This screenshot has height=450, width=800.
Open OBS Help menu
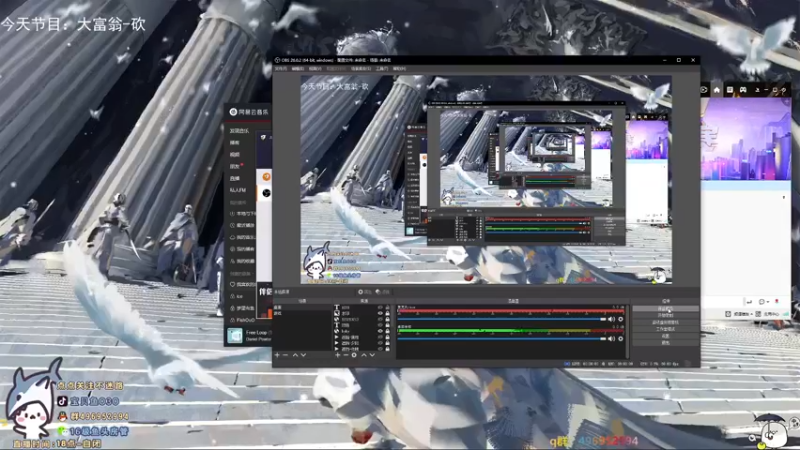[400, 68]
